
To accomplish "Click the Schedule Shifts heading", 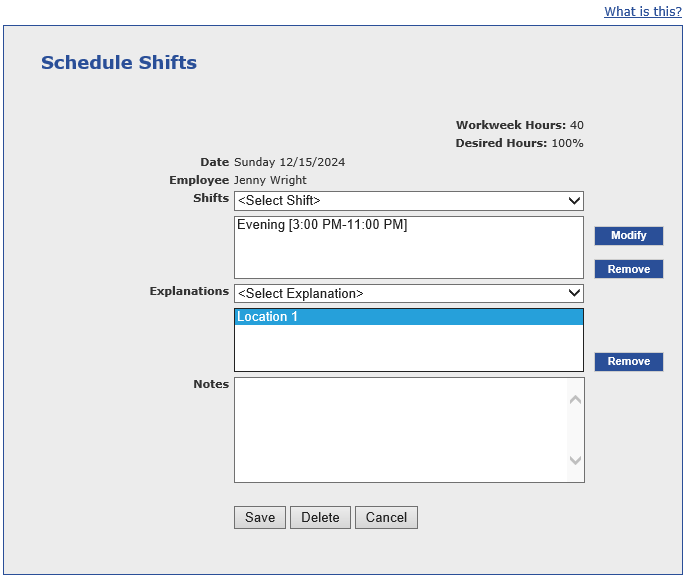I will coord(119,63).
